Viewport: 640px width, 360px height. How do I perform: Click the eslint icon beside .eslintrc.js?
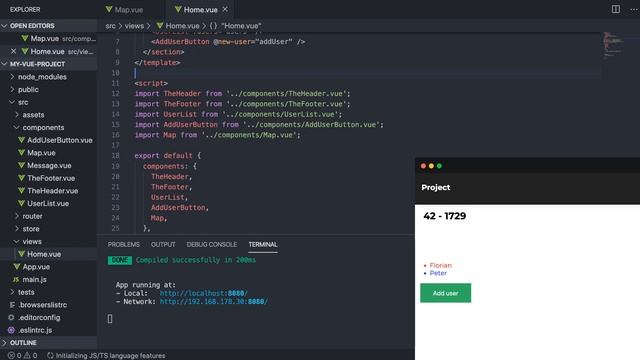click(x=11, y=330)
